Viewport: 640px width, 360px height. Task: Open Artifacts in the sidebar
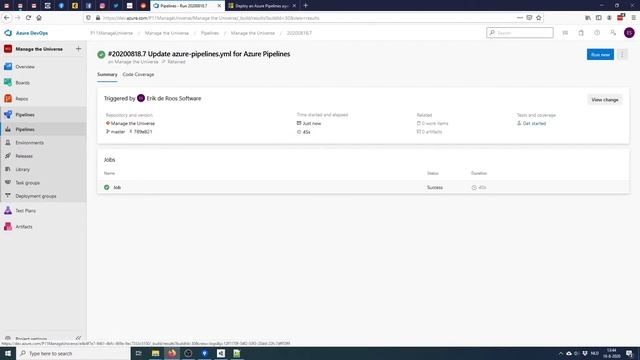[24, 227]
